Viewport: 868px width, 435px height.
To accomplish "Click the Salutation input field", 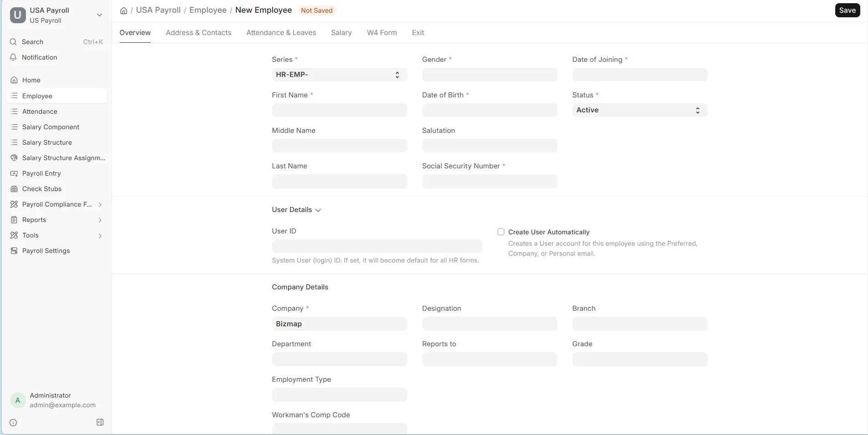I will click(x=490, y=146).
